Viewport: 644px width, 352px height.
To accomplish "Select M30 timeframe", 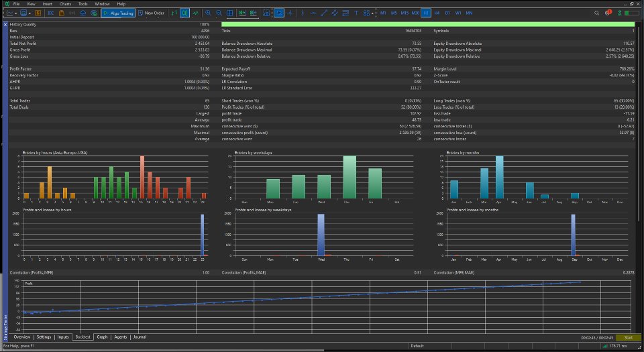I will tap(415, 13).
